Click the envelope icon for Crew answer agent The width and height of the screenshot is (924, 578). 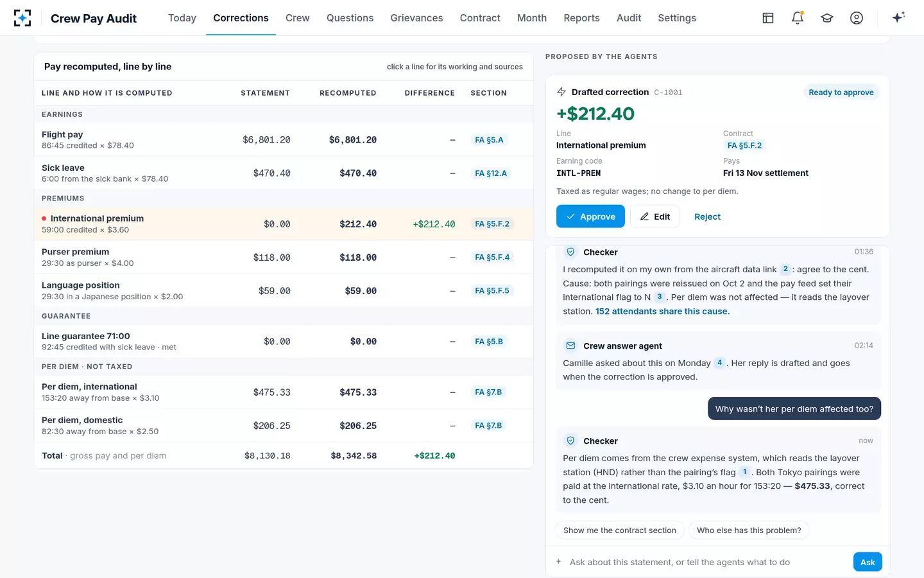pyautogui.click(x=570, y=346)
